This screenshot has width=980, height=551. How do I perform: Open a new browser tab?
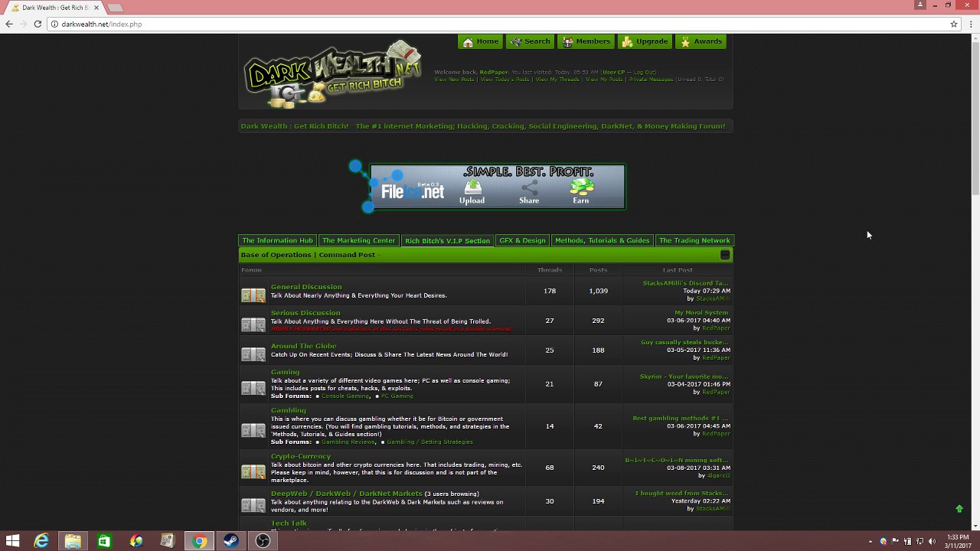pos(115,8)
